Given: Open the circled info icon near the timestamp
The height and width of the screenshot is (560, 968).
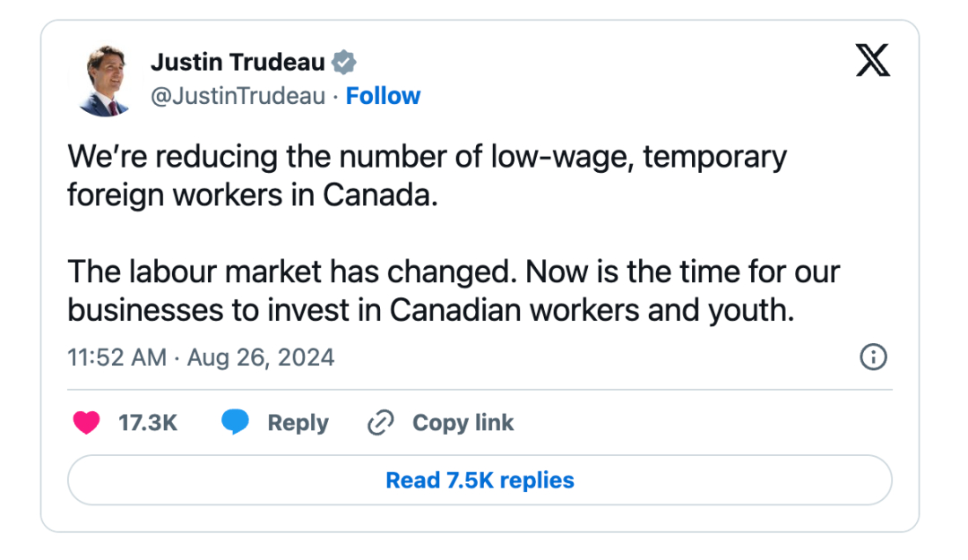Looking at the screenshot, I should [x=873, y=357].
